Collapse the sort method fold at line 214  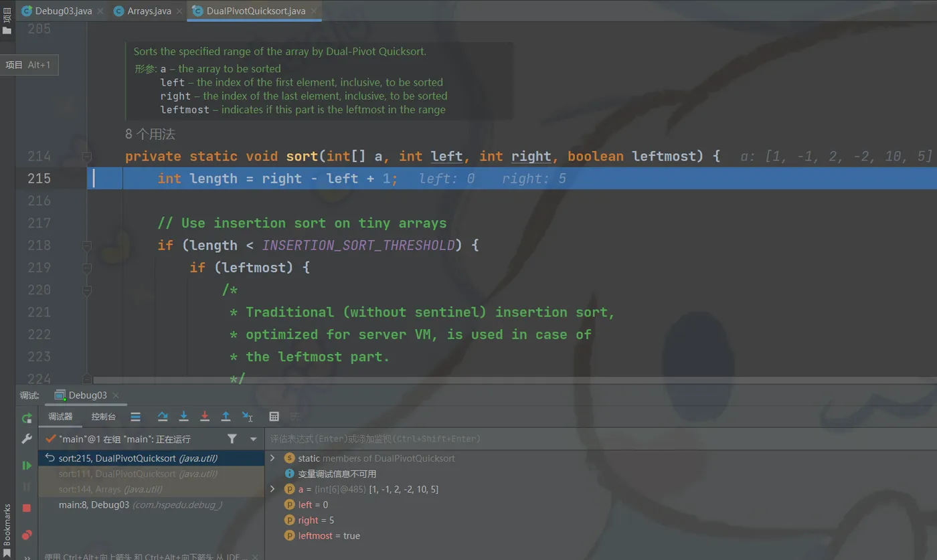[87, 157]
